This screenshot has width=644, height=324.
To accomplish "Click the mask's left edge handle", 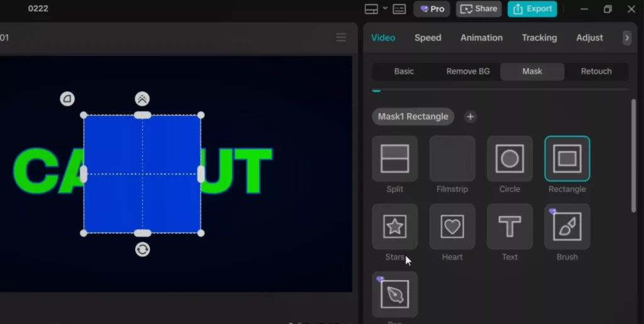I will click(84, 174).
